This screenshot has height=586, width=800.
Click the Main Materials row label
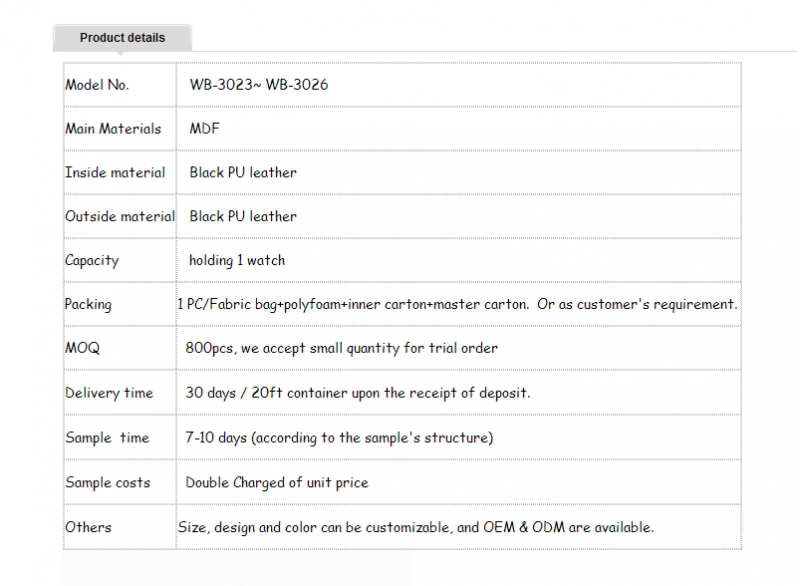pyautogui.click(x=113, y=129)
